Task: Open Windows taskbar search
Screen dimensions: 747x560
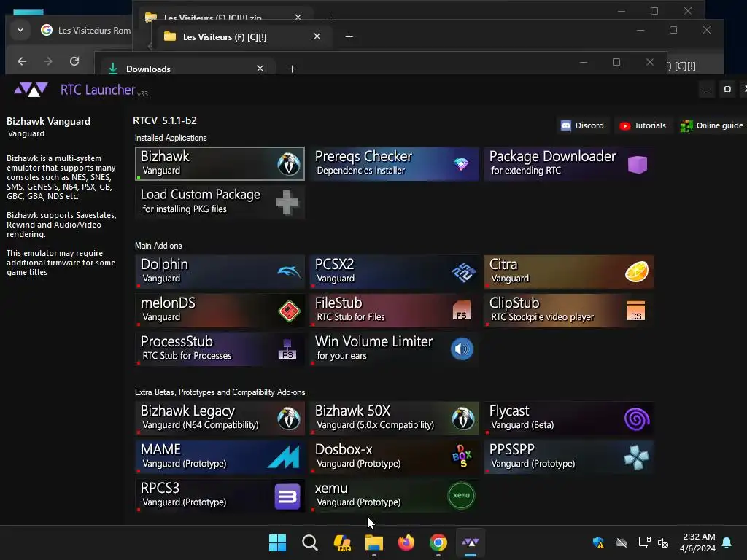Action: [309, 542]
